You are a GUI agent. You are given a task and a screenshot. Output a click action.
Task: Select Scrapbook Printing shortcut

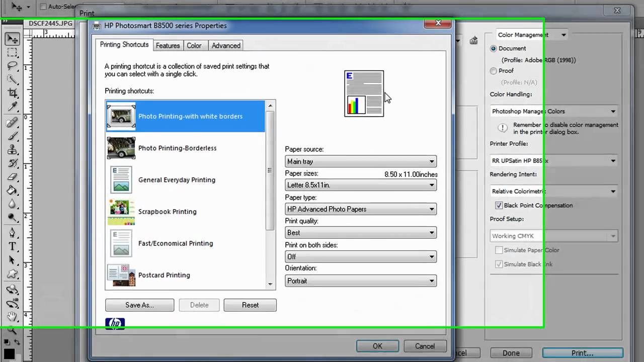click(185, 211)
